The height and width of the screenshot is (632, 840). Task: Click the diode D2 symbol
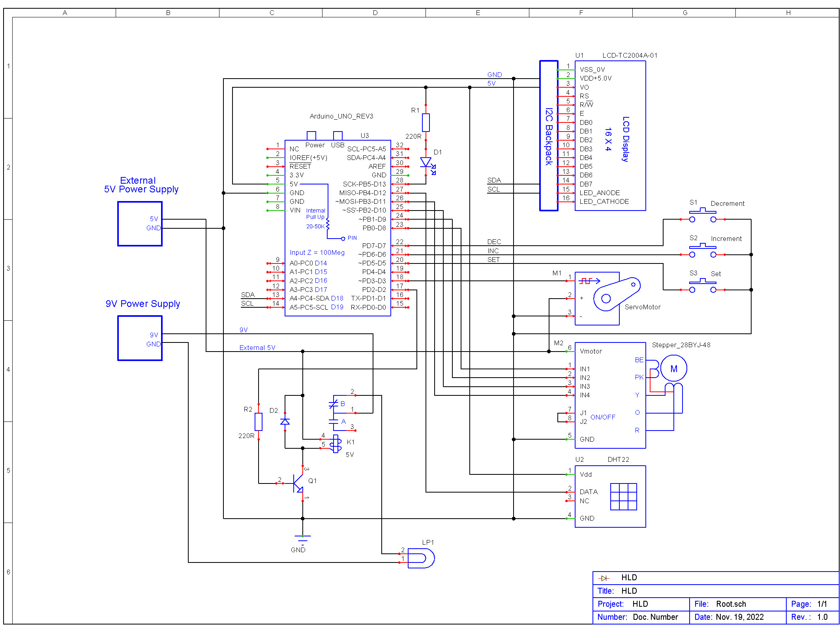click(285, 422)
